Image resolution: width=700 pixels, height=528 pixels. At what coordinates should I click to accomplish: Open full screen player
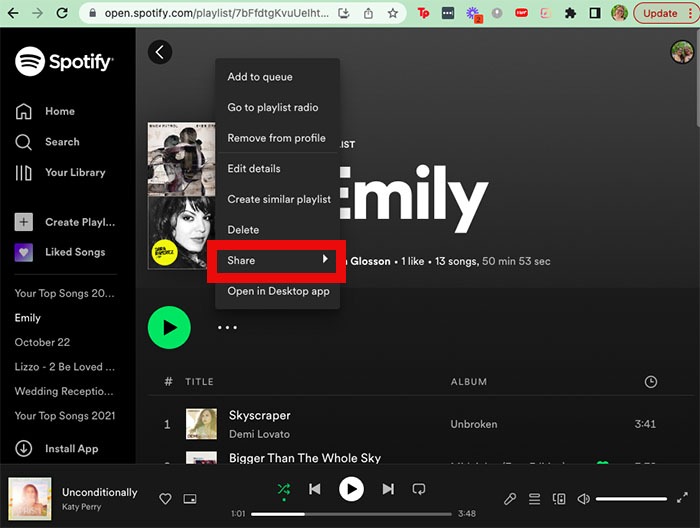pyautogui.click(x=682, y=498)
